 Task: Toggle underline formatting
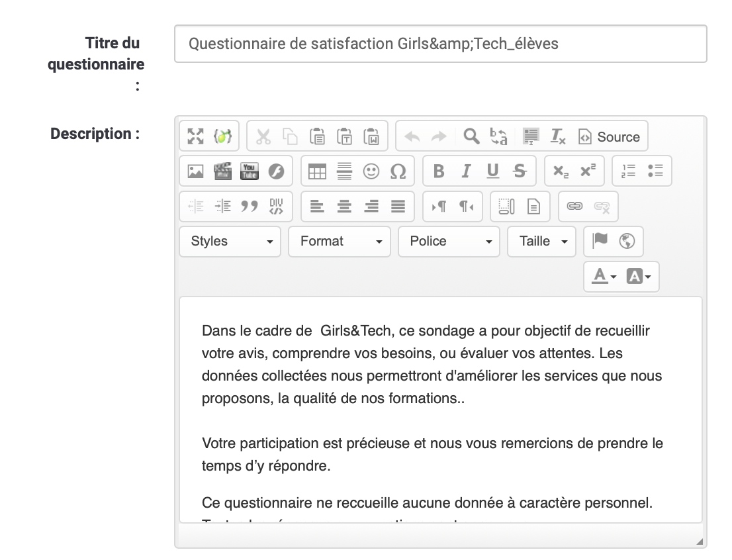pyautogui.click(x=493, y=171)
